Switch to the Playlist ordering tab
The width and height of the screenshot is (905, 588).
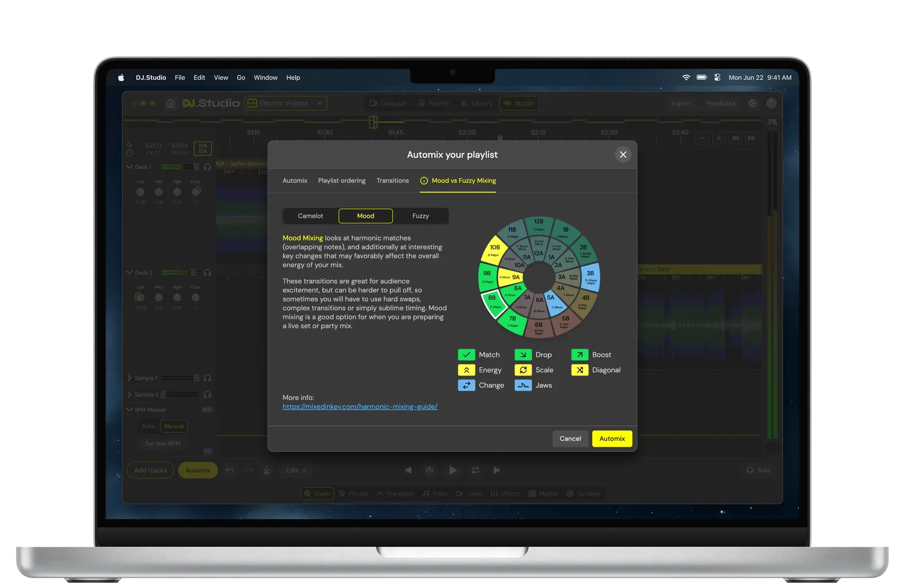click(342, 181)
